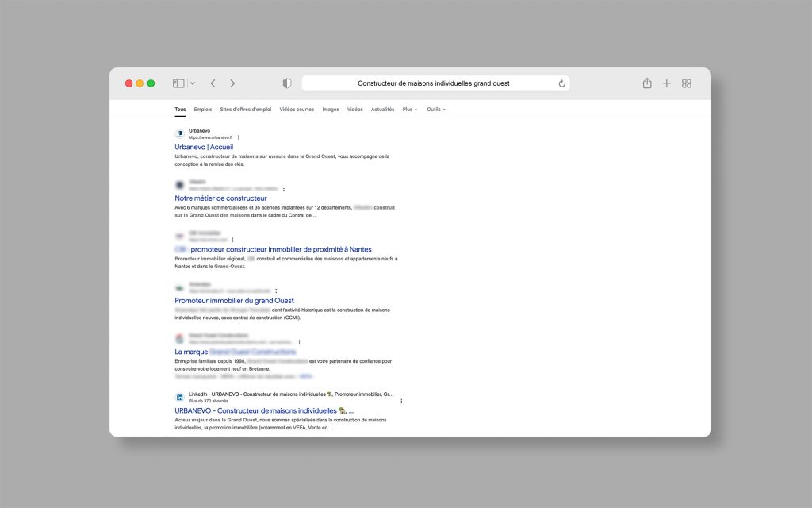Open the "Urbanevo | Accueil" result link

coord(204,147)
